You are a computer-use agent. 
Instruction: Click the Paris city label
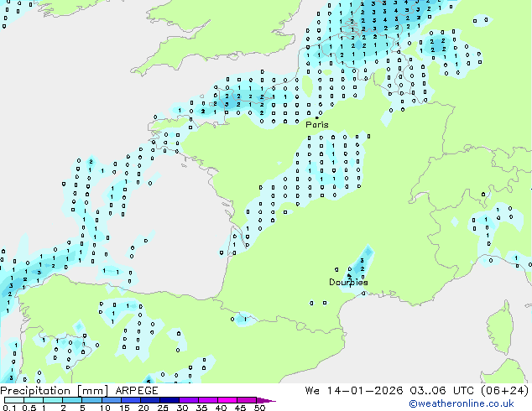coord(317,125)
